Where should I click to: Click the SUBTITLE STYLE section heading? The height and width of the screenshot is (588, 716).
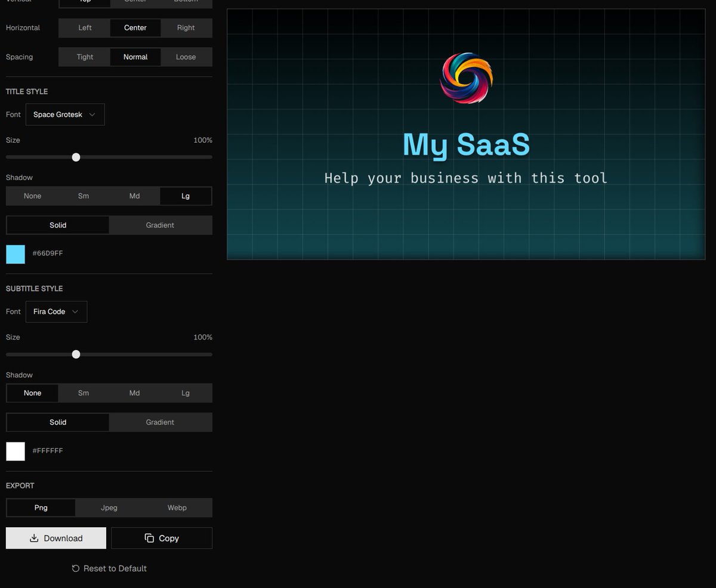tap(35, 289)
